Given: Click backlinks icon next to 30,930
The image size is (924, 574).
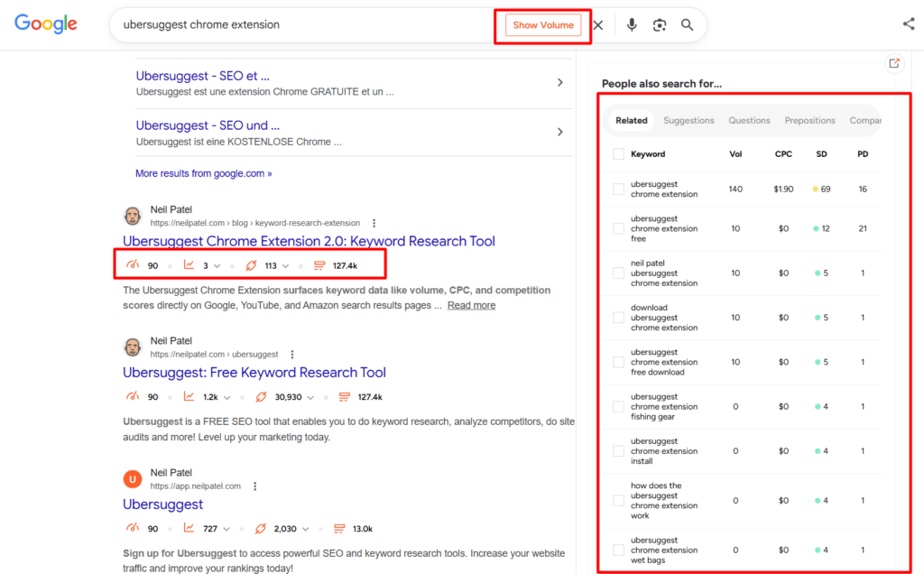Looking at the screenshot, I should coord(261,397).
